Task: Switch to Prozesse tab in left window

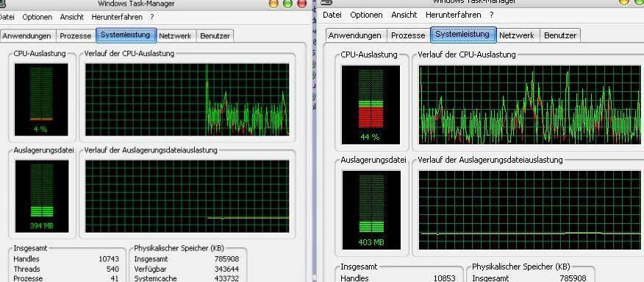Action: click(75, 36)
